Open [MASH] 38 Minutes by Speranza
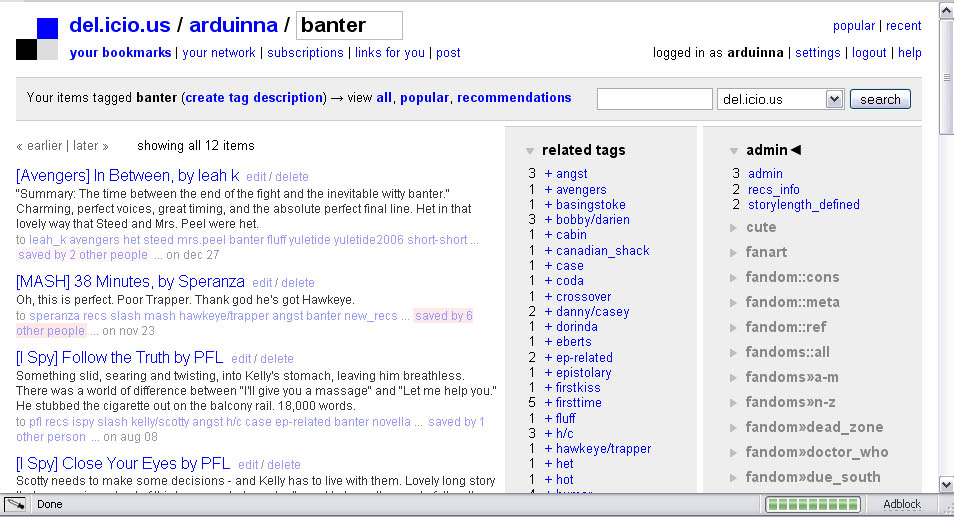The image size is (954, 517). [x=130, y=282]
